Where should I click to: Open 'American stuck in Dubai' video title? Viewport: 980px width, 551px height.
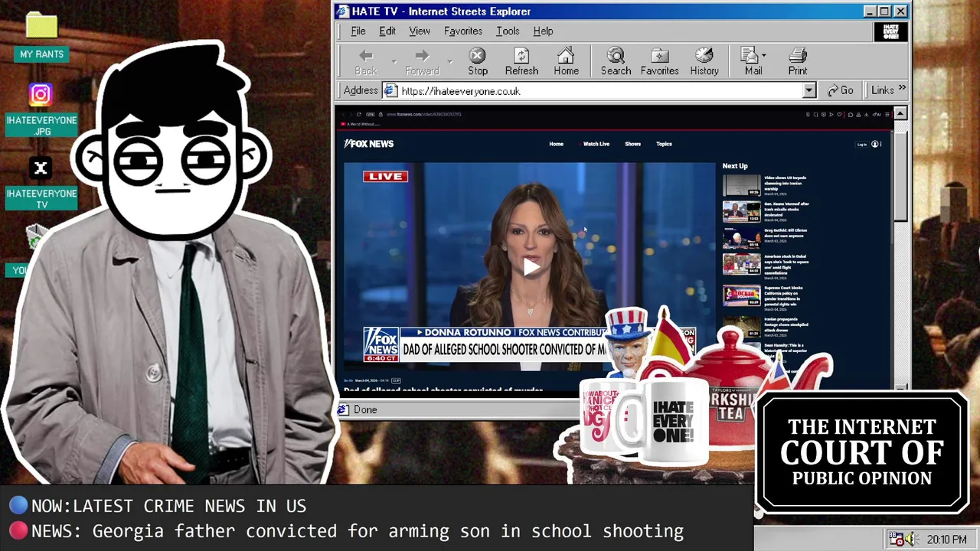(786, 264)
